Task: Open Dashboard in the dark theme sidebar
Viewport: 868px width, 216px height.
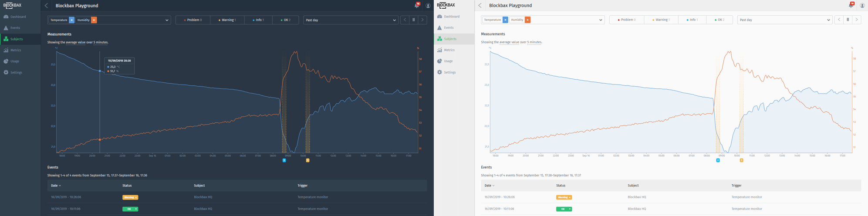Action: pyautogui.click(x=17, y=17)
